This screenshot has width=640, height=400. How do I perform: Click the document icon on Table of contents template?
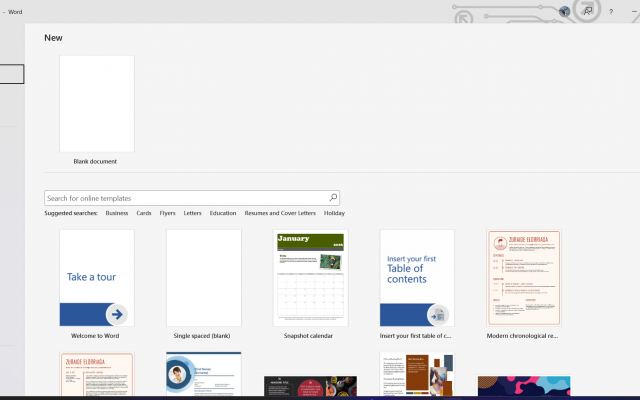[438, 315]
